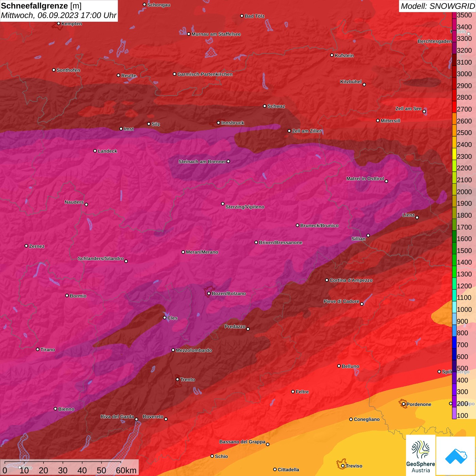Click the Steinach am Brenner label
The image size is (476, 476).
tap(202, 161)
